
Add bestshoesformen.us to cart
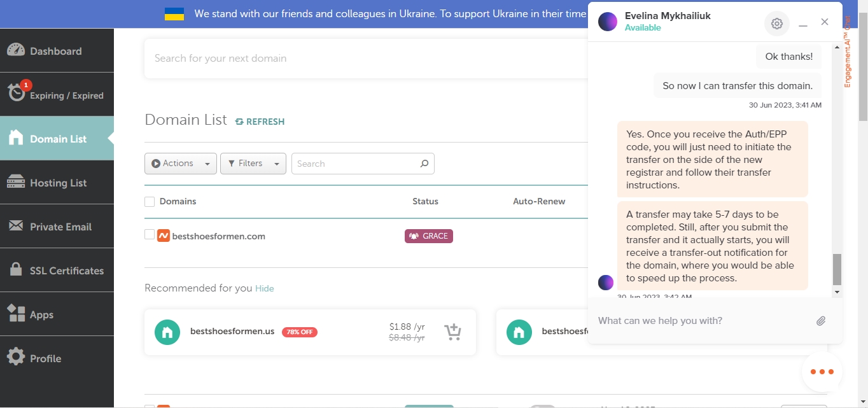[452, 332]
